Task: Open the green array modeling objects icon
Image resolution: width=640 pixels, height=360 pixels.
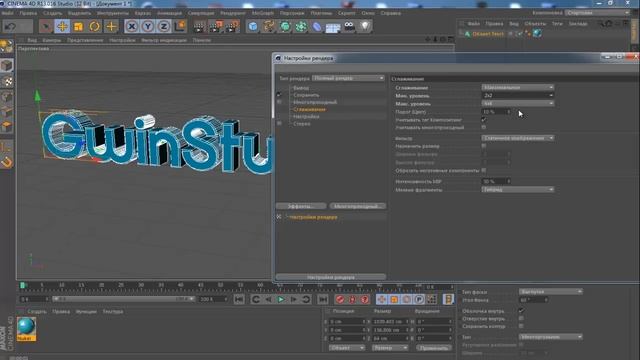Action: pyautogui.click(x=301, y=27)
